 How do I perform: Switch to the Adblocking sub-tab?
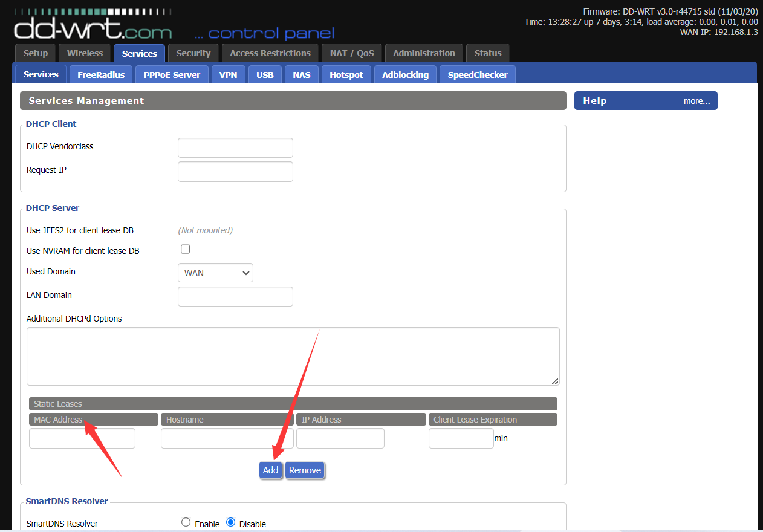pyautogui.click(x=405, y=75)
